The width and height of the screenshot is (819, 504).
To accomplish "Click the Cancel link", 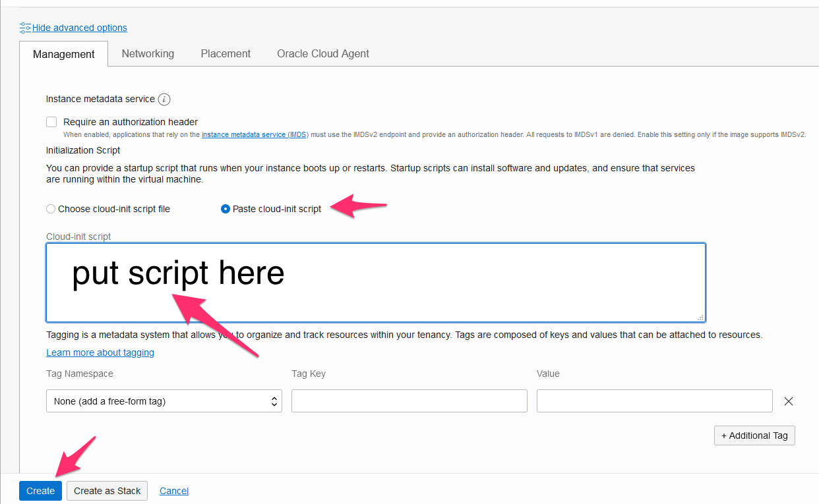I will tap(174, 491).
